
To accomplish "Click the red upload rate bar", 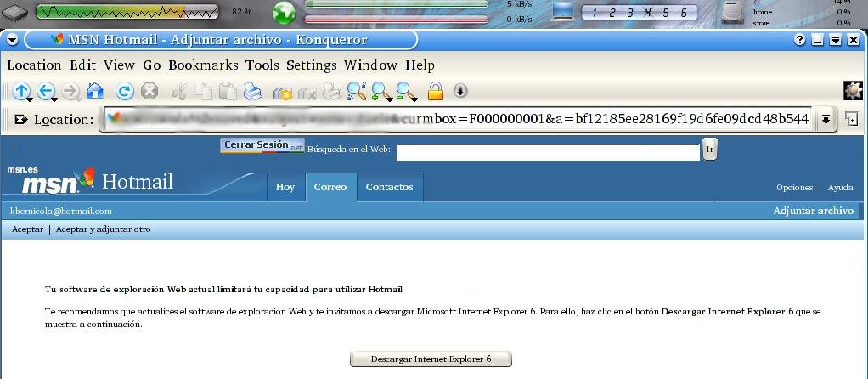I will pos(397,20).
